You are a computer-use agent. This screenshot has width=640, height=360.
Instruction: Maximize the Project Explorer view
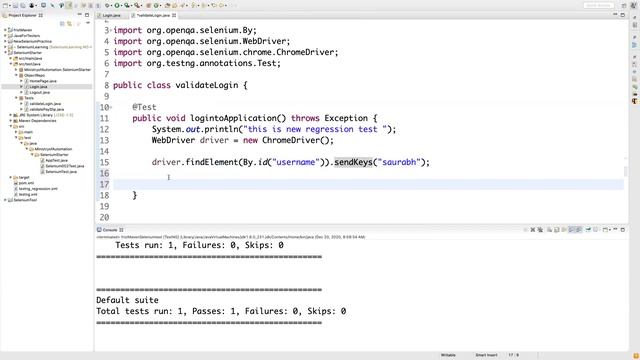(87, 15)
